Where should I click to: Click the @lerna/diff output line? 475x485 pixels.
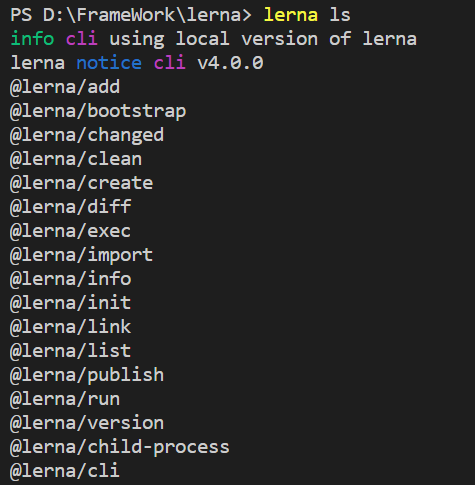coord(71,207)
